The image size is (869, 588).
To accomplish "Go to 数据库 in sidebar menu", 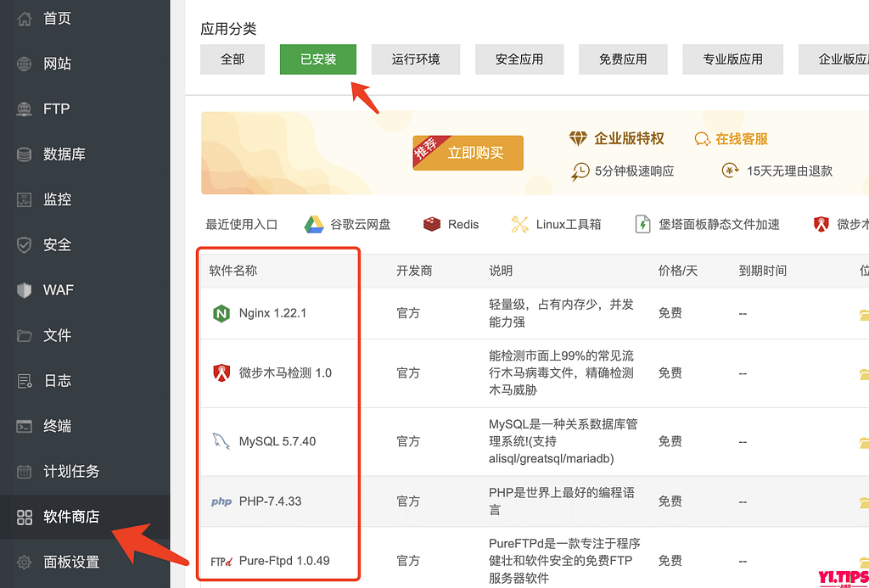I will point(64,154).
